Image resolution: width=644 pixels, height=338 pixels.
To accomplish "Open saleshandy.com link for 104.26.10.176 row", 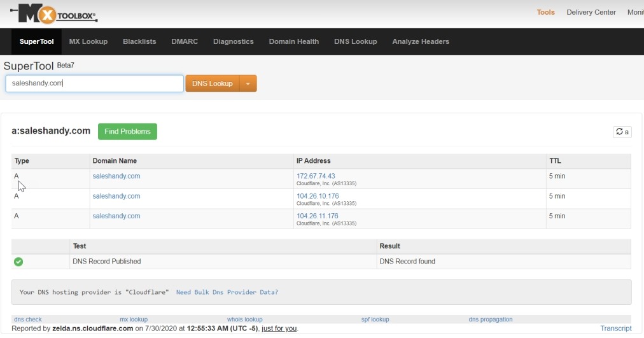I will click(x=116, y=196).
